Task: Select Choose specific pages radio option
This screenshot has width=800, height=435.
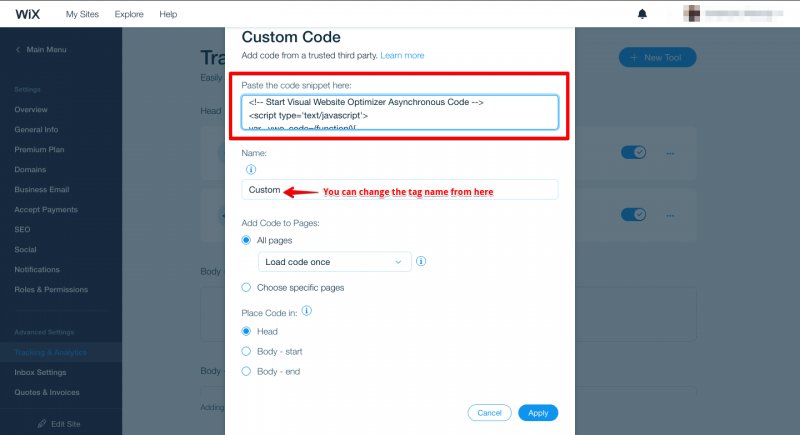Action: click(246, 288)
